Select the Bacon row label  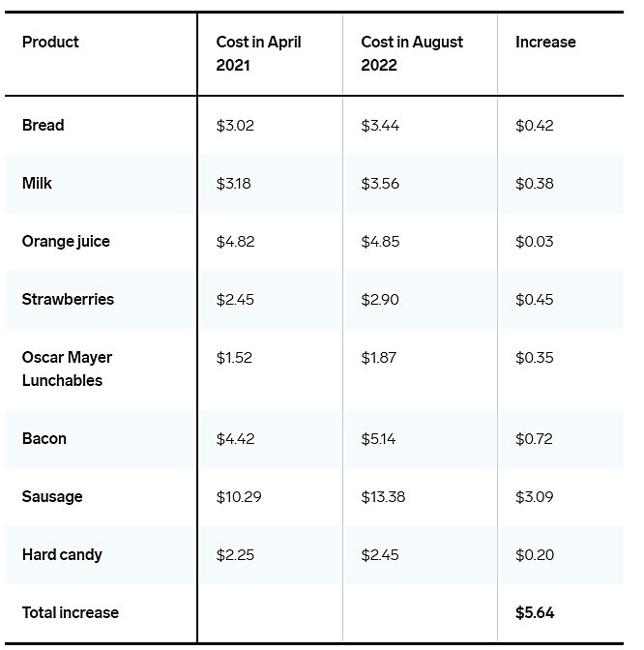pyautogui.click(x=44, y=438)
